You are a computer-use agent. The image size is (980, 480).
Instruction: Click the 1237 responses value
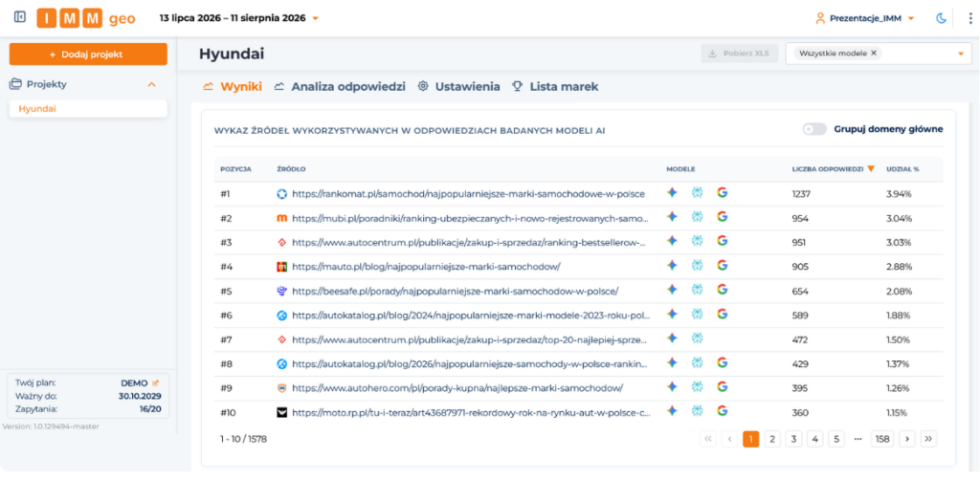pos(801,194)
